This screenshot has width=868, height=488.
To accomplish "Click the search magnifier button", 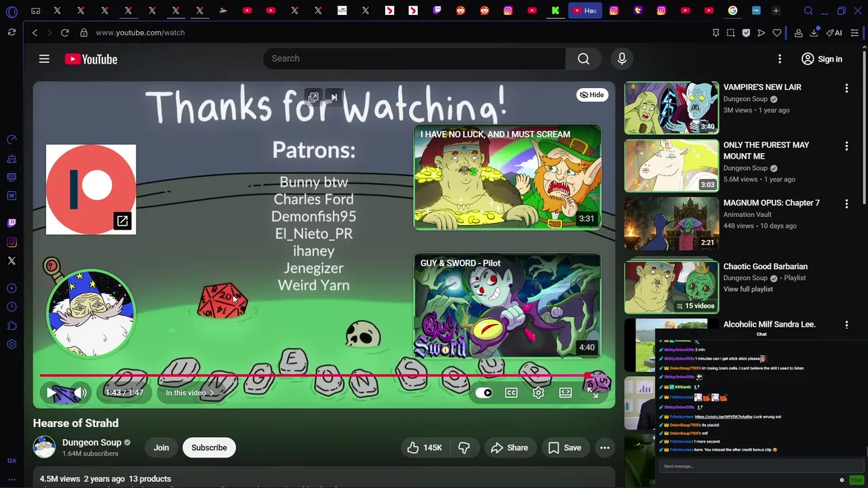I will tap(583, 59).
